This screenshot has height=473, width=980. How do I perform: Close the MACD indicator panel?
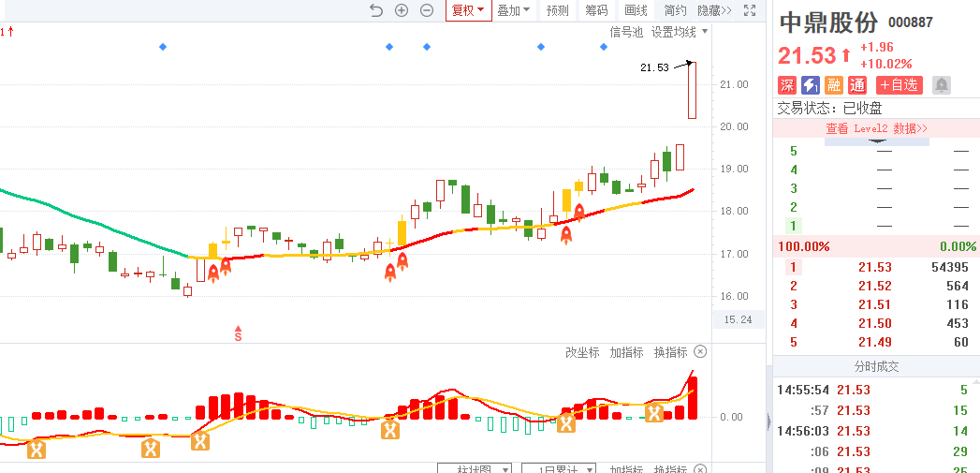[x=700, y=352]
